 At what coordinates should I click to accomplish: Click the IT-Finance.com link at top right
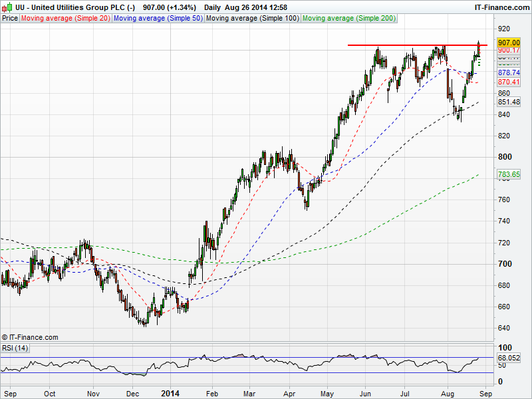[501, 7]
